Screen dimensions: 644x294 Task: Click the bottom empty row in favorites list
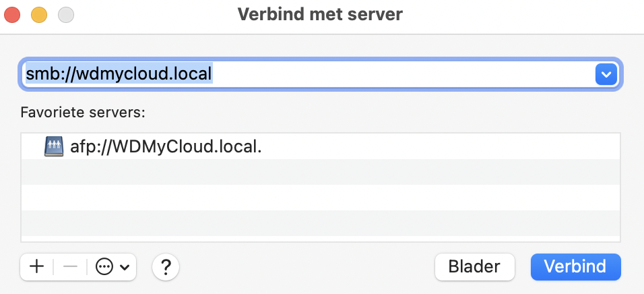[320, 223]
